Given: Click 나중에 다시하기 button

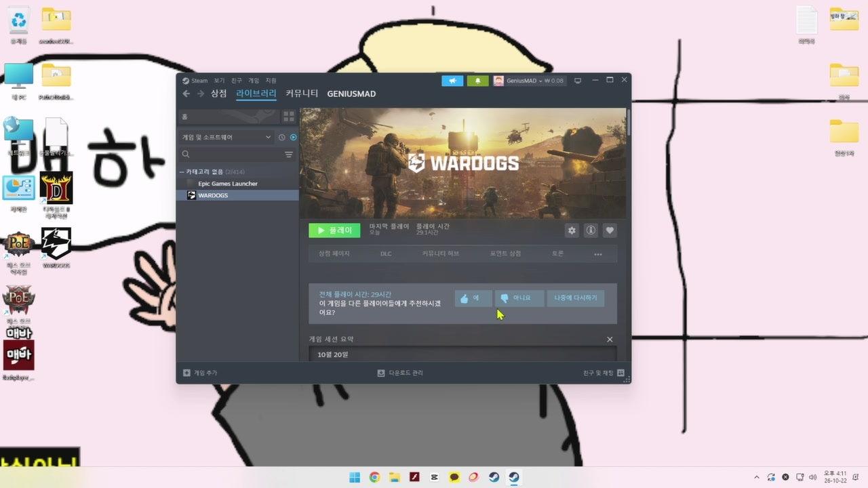Looking at the screenshot, I should click(x=576, y=298).
